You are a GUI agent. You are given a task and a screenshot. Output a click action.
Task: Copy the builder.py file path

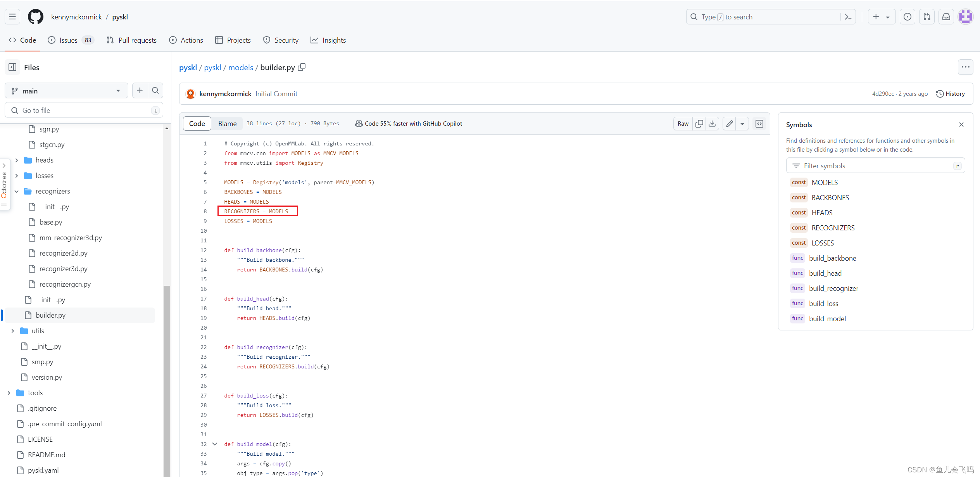(x=302, y=67)
